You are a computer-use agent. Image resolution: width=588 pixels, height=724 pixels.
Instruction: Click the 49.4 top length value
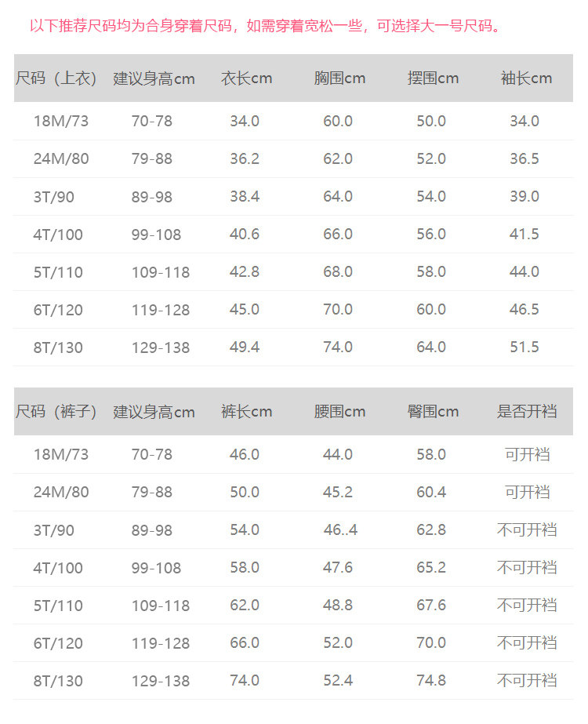pyautogui.click(x=245, y=347)
